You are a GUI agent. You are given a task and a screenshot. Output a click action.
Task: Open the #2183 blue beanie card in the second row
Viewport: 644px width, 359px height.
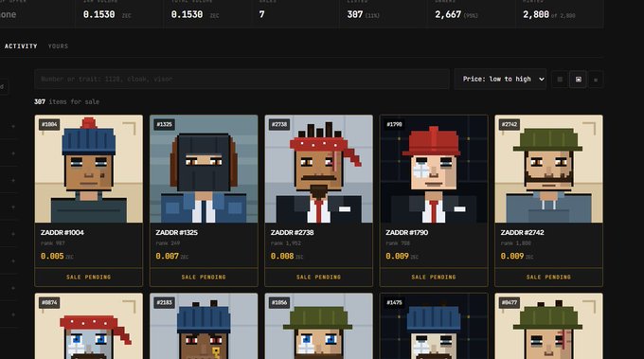coord(204,326)
